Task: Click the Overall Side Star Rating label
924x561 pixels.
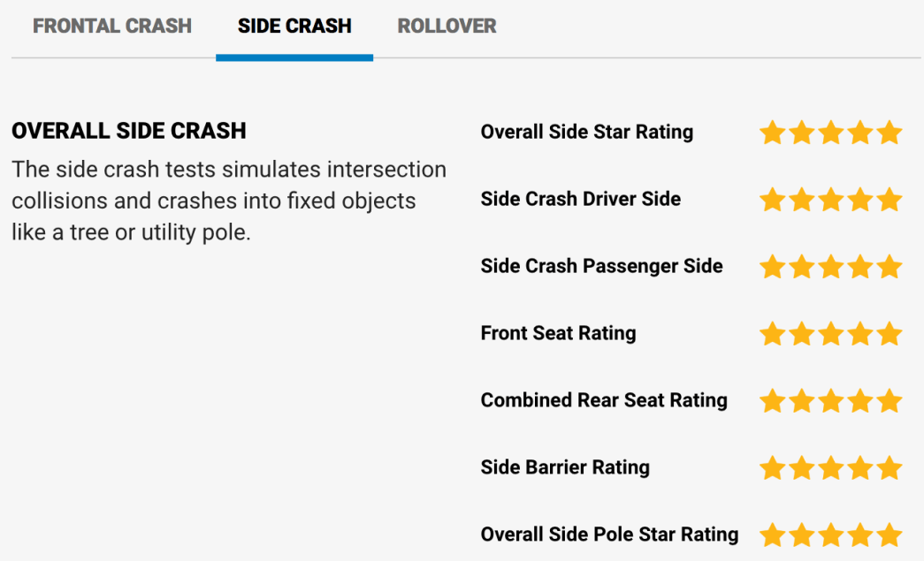Action: (x=587, y=132)
